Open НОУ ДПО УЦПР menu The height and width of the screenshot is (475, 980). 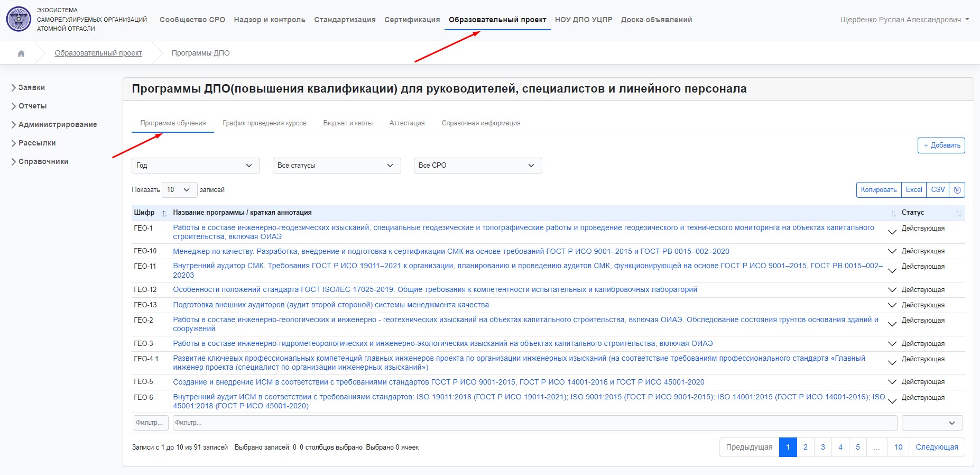[584, 20]
